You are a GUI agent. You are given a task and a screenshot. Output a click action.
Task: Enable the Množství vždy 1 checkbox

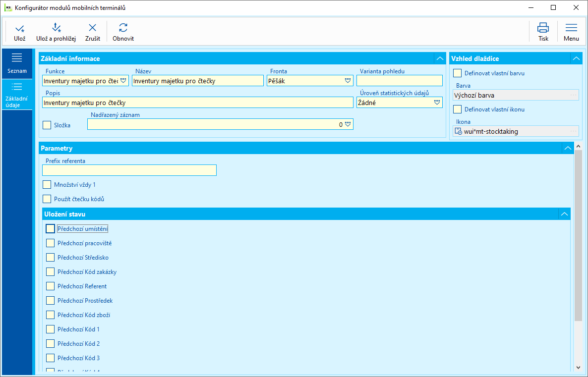coord(47,185)
